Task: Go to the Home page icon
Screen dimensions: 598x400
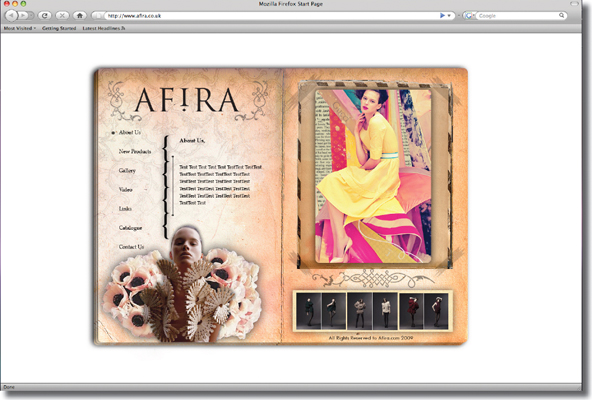Action: (80, 15)
